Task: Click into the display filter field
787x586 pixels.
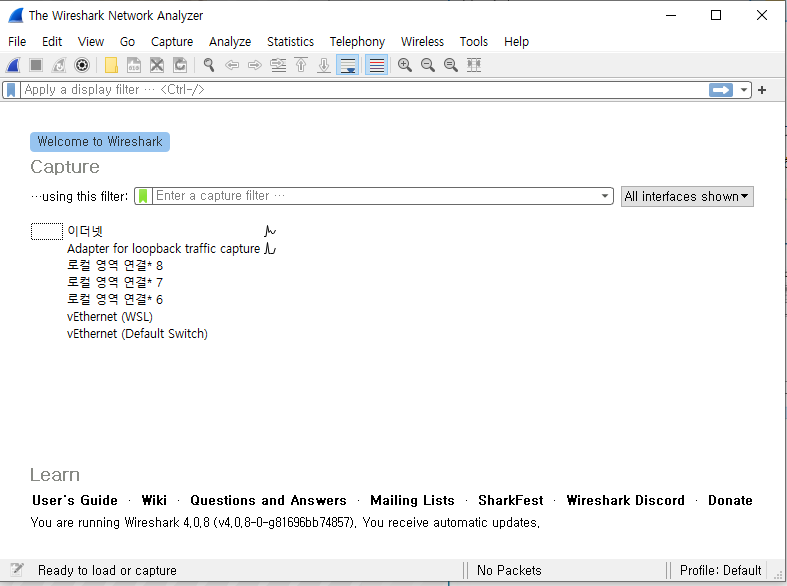Action: tap(364, 90)
